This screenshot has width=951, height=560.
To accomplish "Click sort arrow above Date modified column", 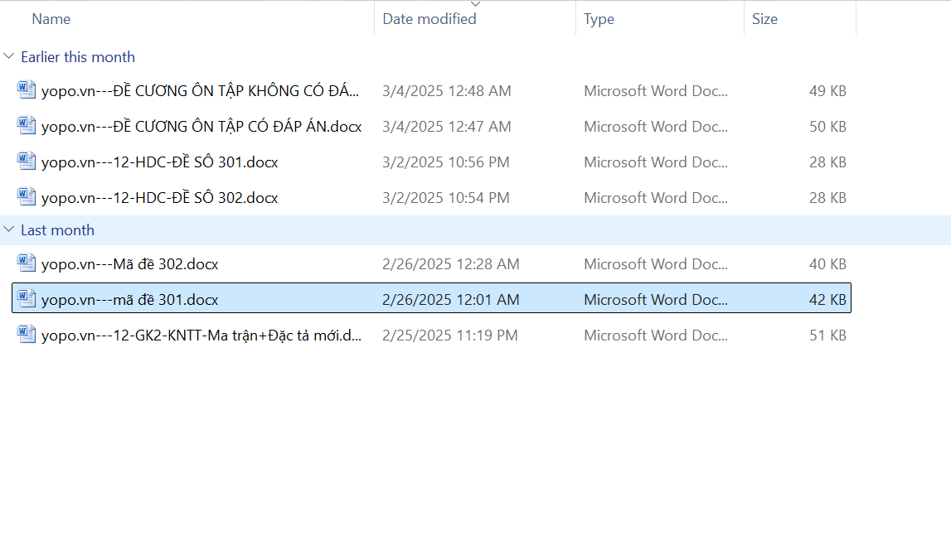I will [475, 4].
